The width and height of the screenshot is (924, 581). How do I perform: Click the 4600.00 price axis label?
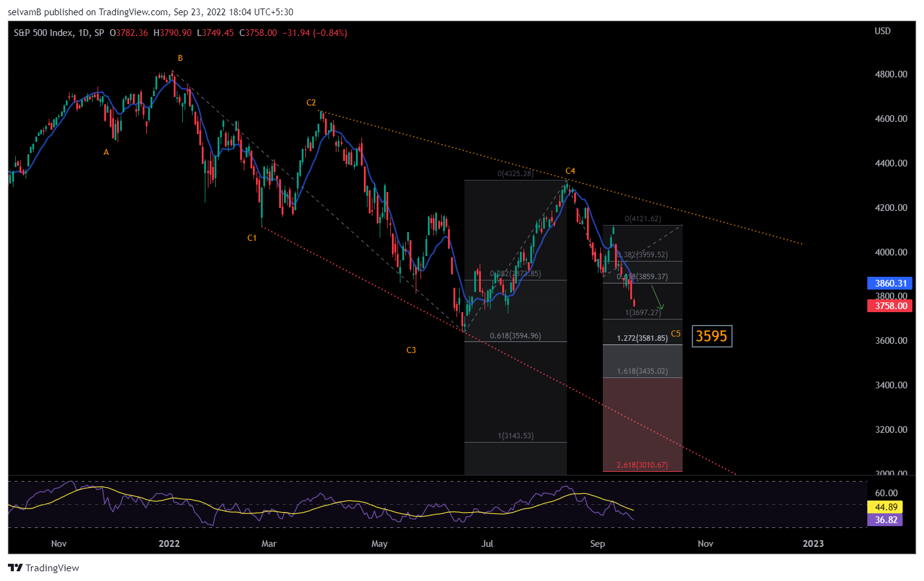[891, 119]
